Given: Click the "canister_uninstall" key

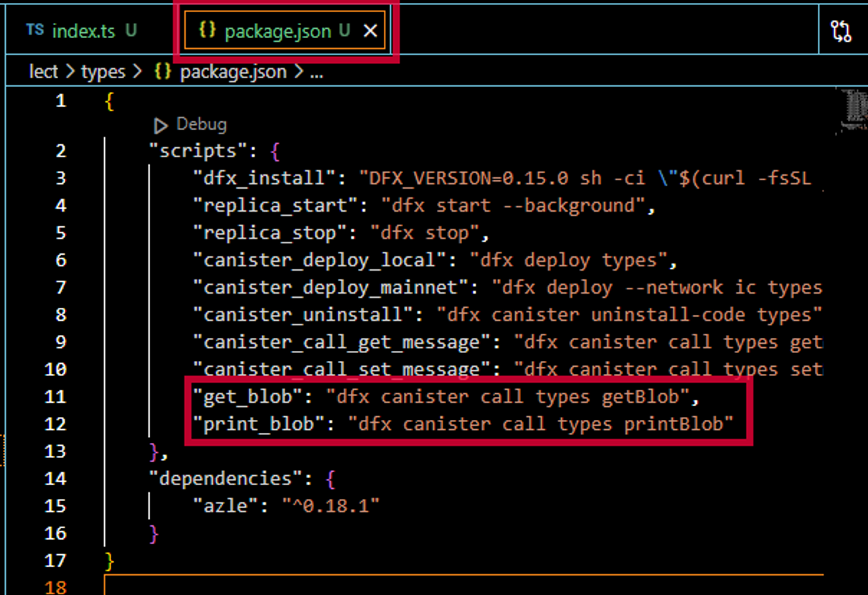Looking at the screenshot, I should point(303,314).
